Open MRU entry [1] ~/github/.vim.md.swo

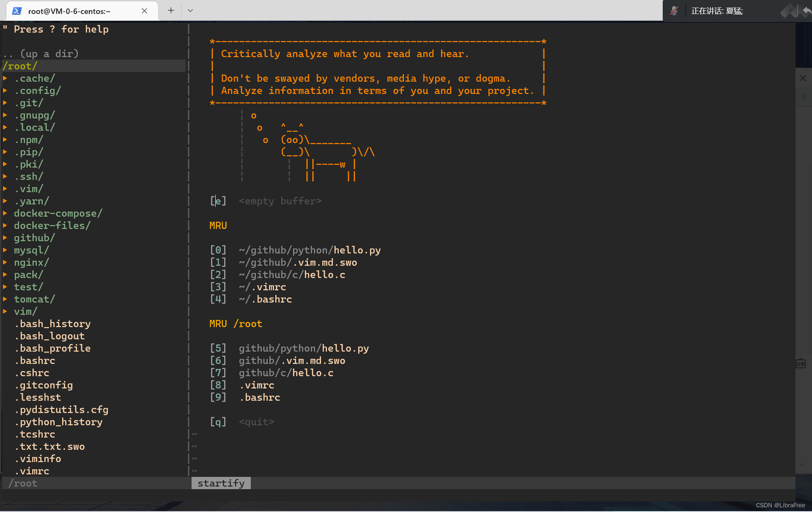pyautogui.click(x=283, y=262)
